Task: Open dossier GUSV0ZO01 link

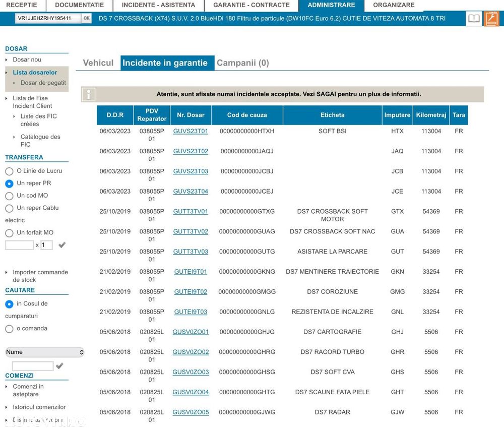Action: (x=191, y=332)
